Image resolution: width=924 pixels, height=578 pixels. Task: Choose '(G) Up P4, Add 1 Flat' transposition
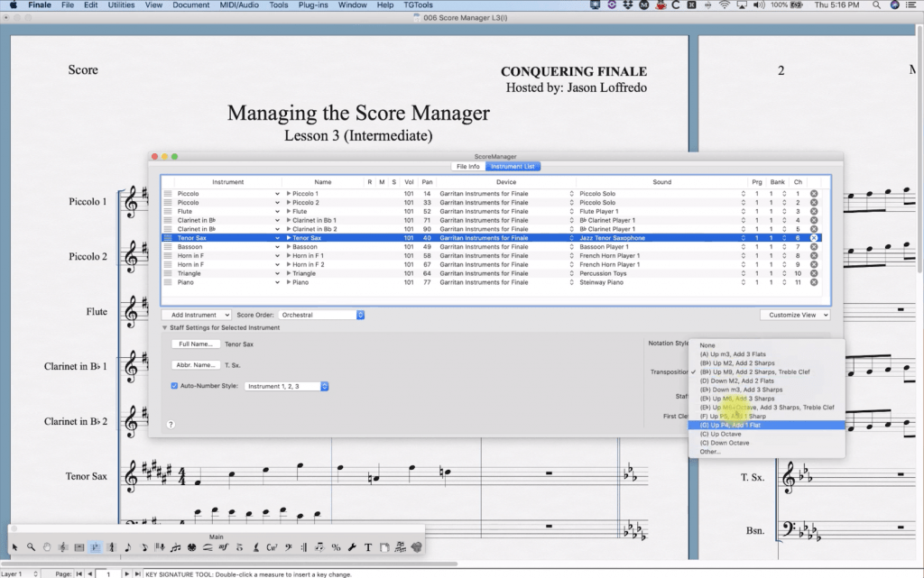tap(767, 425)
